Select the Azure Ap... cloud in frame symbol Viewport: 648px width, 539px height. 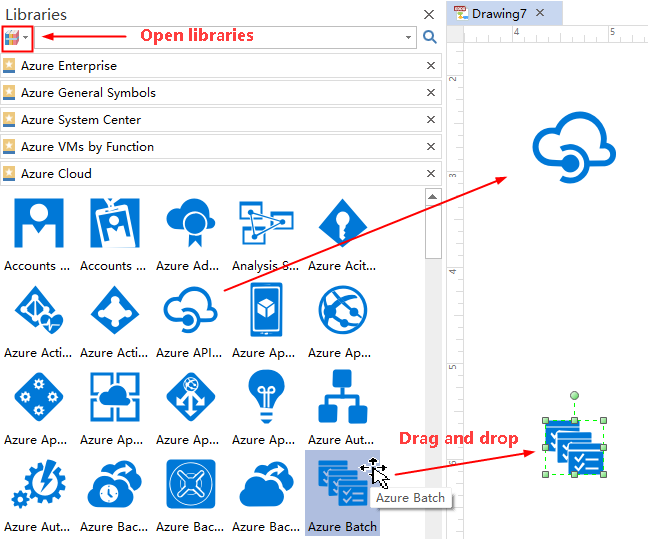(115, 397)
